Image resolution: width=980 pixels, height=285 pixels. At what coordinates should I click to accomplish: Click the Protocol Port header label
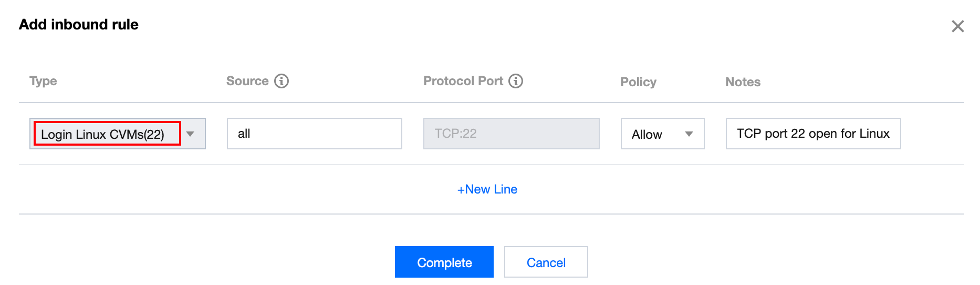(x=463, y=81)
